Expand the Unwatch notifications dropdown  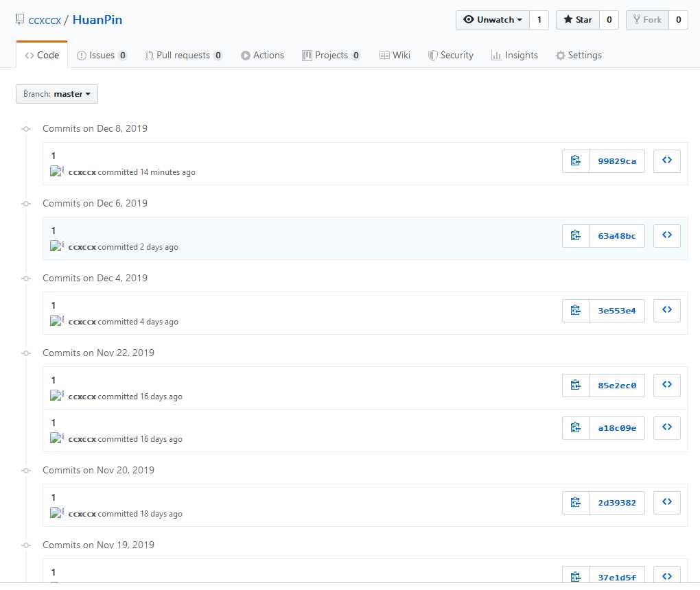click(x=493, y=20)
